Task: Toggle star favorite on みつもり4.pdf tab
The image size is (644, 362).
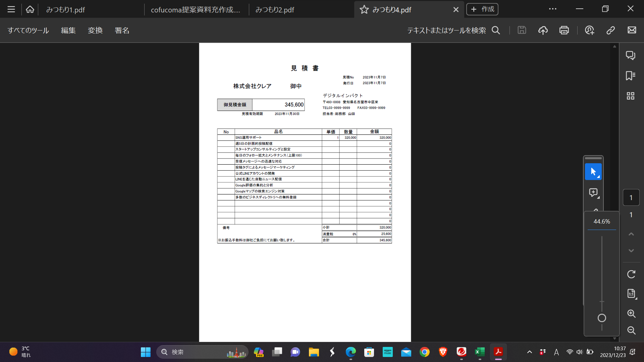Action: tap(364, 9)
